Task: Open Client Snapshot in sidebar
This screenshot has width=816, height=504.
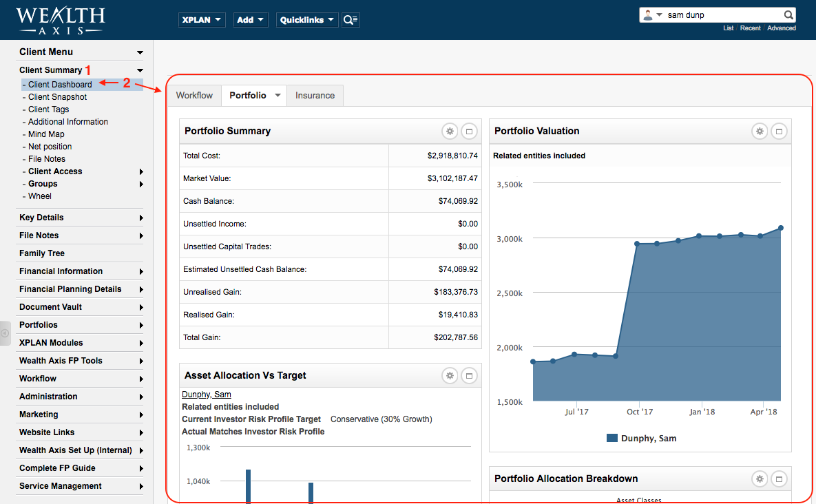Action: coord(57,97)
